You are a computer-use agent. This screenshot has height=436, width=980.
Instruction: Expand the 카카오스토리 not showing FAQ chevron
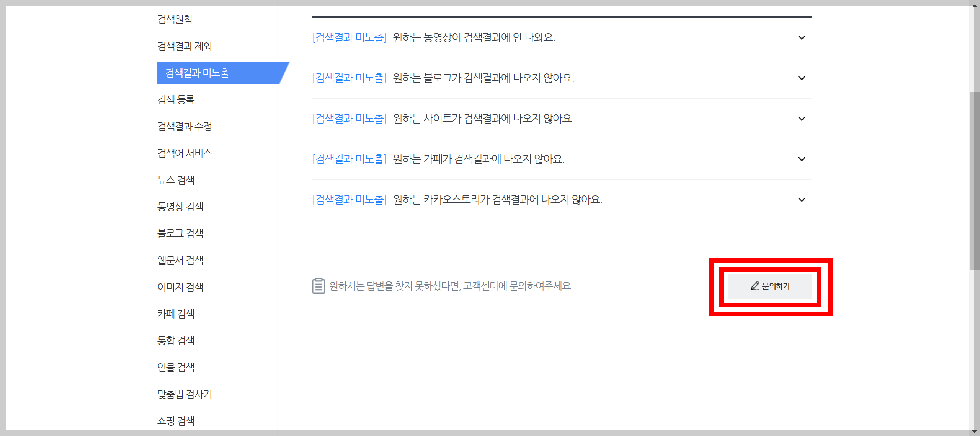[801, 200]
